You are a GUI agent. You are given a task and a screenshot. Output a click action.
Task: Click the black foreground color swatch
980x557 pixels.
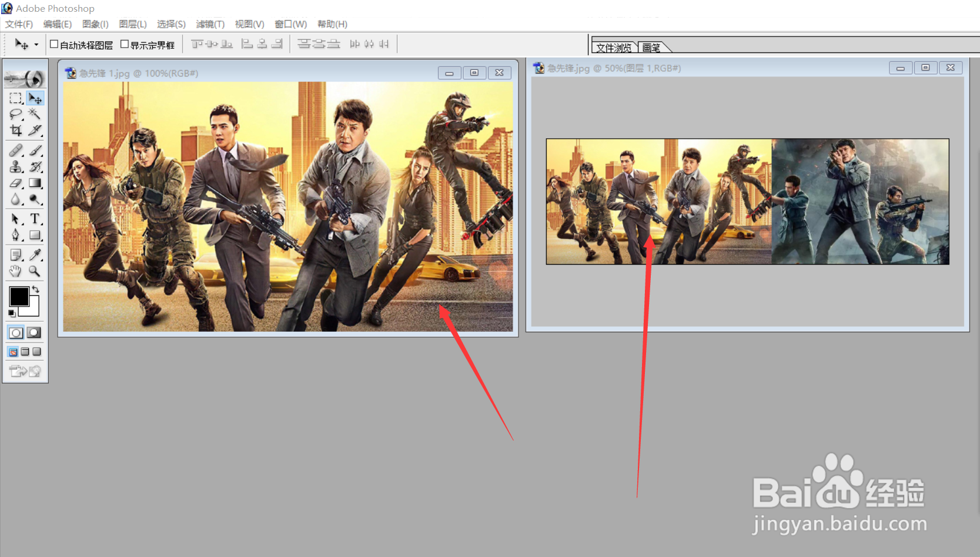tap(19, 296)
